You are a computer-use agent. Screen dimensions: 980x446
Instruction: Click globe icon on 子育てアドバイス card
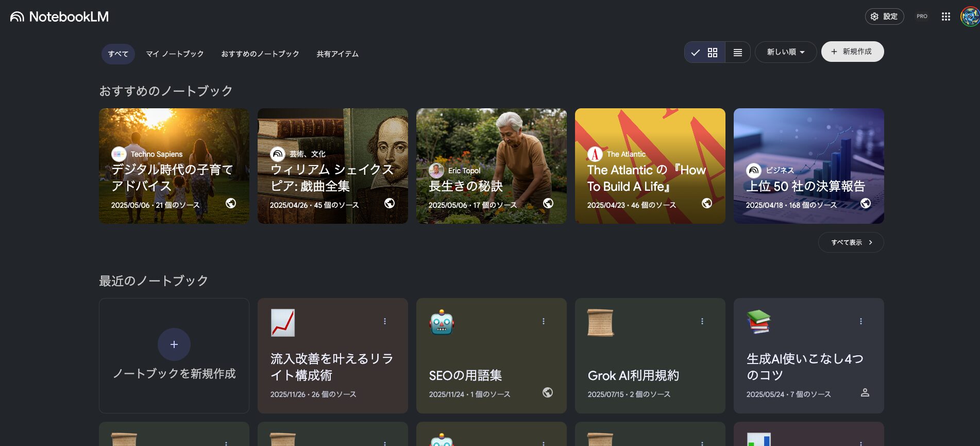[231, 203]
